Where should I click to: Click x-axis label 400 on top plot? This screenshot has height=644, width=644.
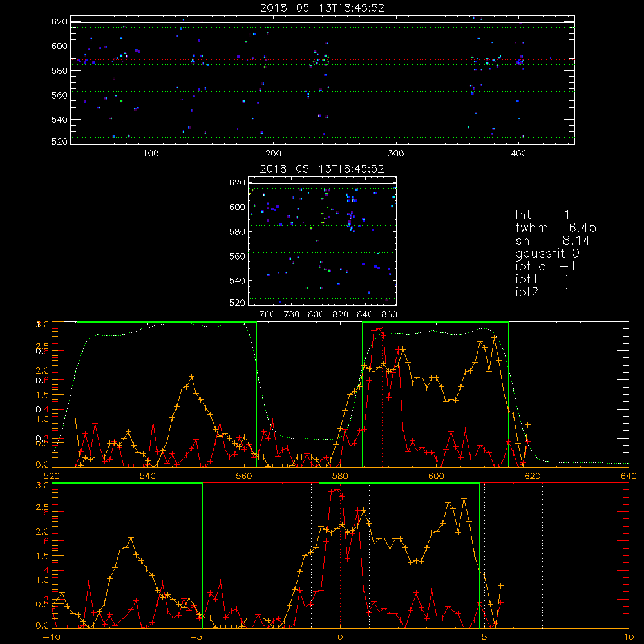(x=518, y=154)
